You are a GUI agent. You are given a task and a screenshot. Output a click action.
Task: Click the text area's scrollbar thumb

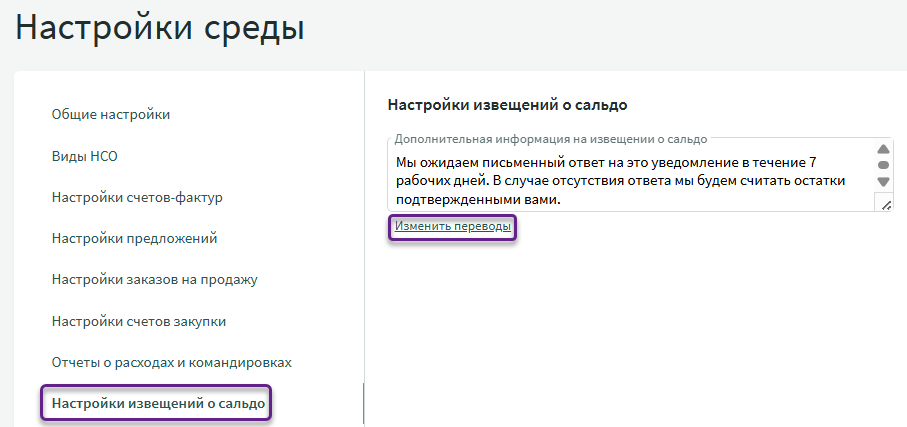click(x=883, y=165)
